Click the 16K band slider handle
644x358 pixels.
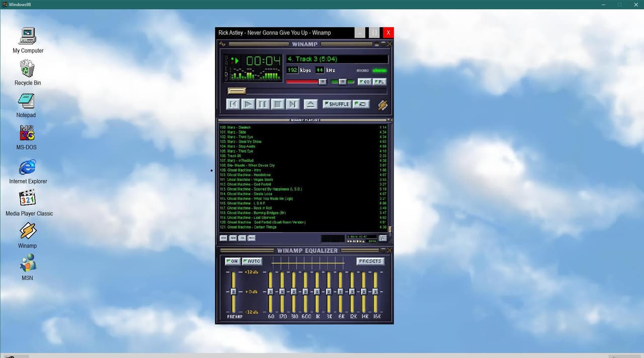point(375,292)
